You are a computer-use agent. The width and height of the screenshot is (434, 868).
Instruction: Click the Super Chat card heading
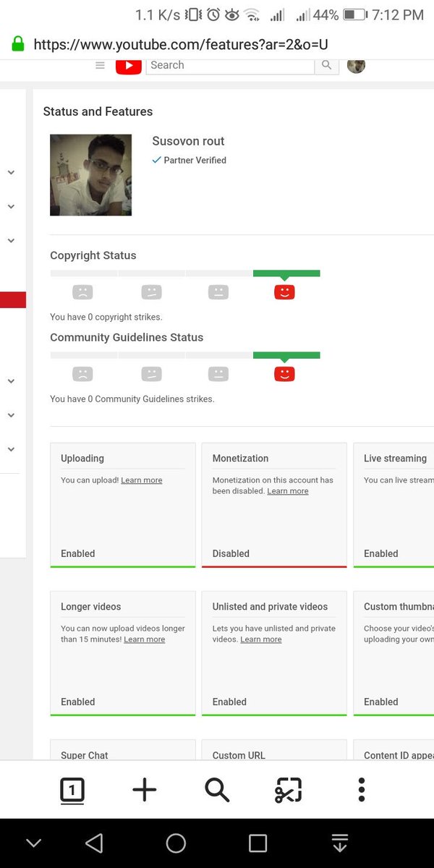pos(85,755)
